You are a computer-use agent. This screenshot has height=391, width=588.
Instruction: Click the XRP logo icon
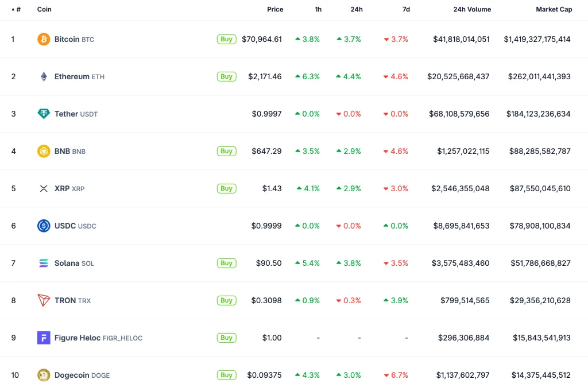tap(44, 188)
